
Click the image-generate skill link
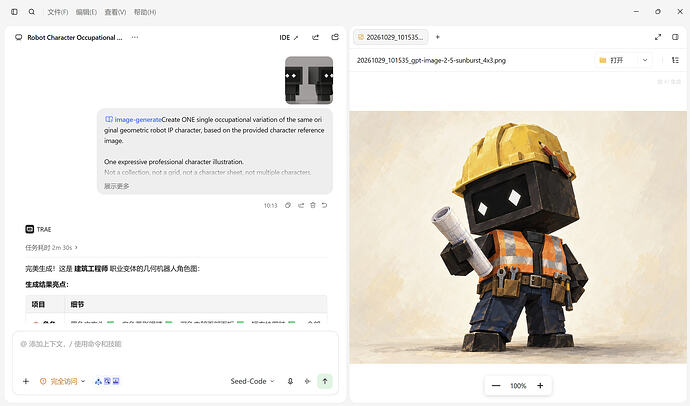pyautogui.click(x=133, y=120)
